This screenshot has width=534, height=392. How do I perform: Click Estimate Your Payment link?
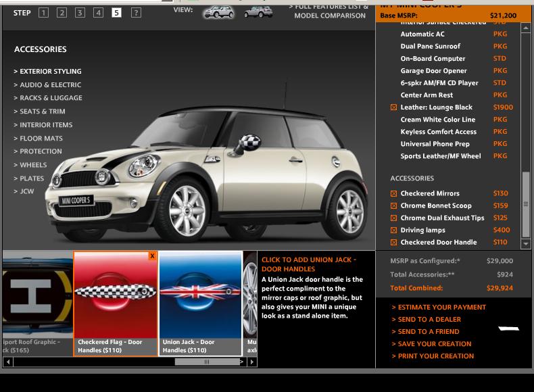[x=439, y=308]
